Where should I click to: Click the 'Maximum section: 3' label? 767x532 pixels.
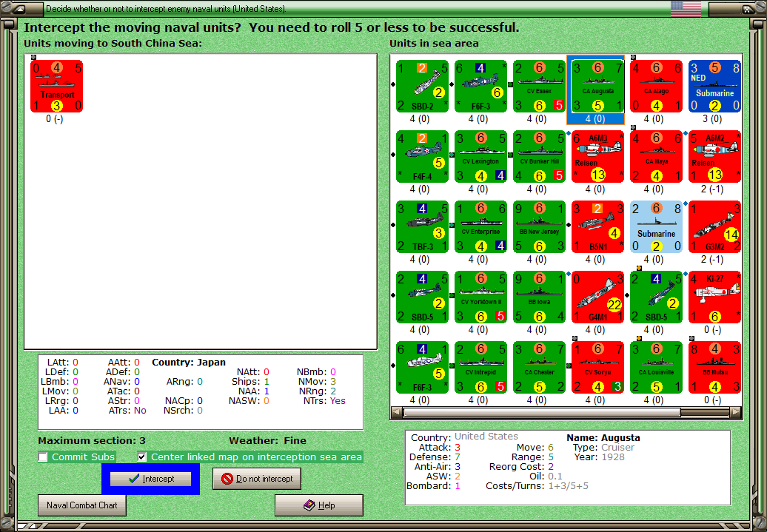coord(92,440)
